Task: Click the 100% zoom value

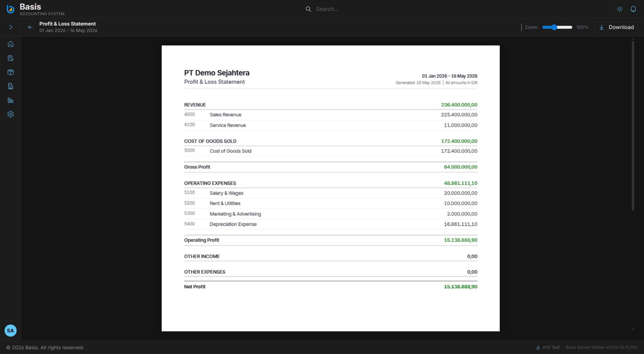Action: 582,27
